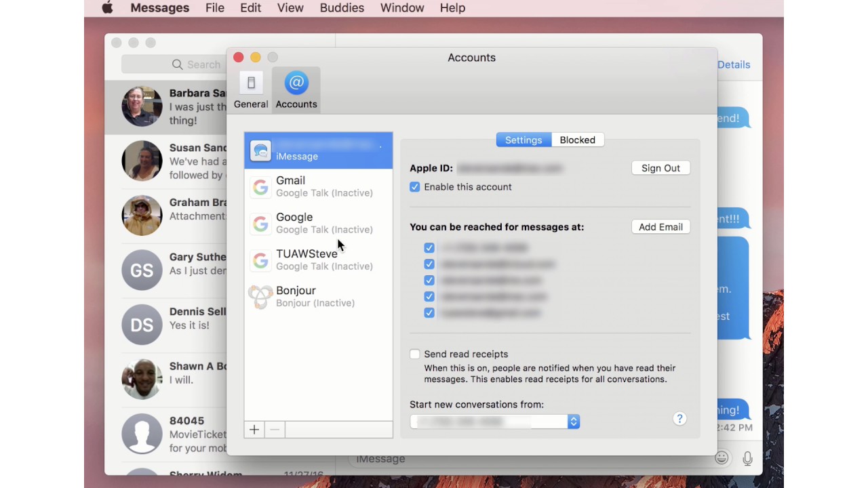Viewport: 868px width, 488px height.
Task: Toggle Enable this account checkbox
Action: [415, 187]
